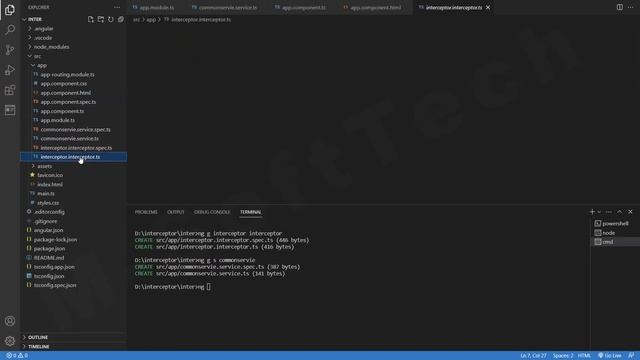Open the Explorer view in activity bar

click(10, 9)
